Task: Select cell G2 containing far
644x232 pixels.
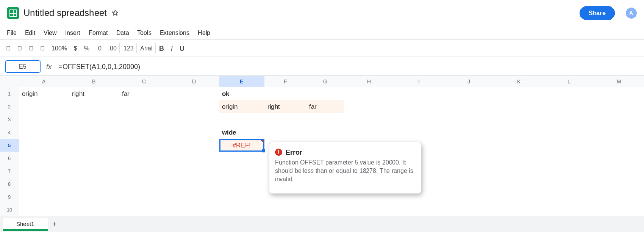Action: pos(325,107)
